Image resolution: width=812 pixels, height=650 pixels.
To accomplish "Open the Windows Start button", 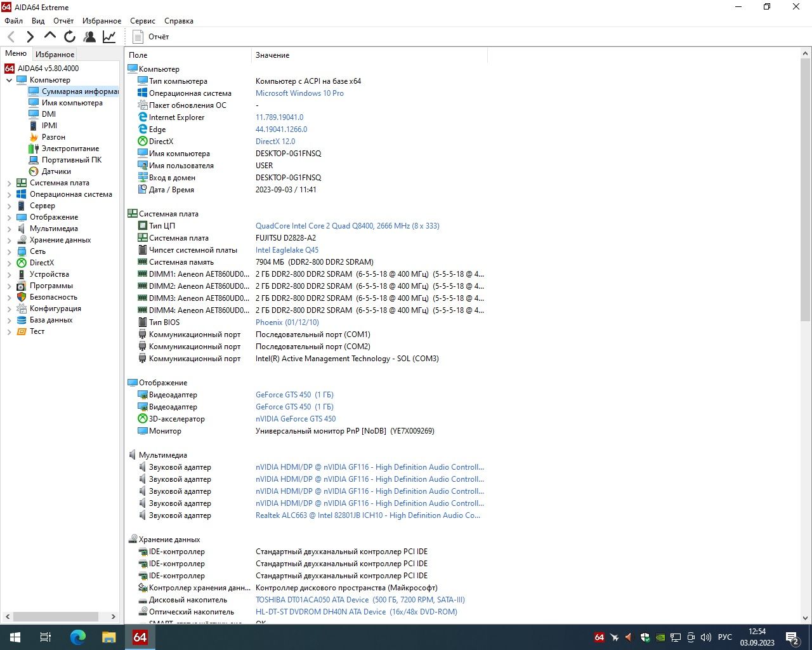I will click(15, 637).
